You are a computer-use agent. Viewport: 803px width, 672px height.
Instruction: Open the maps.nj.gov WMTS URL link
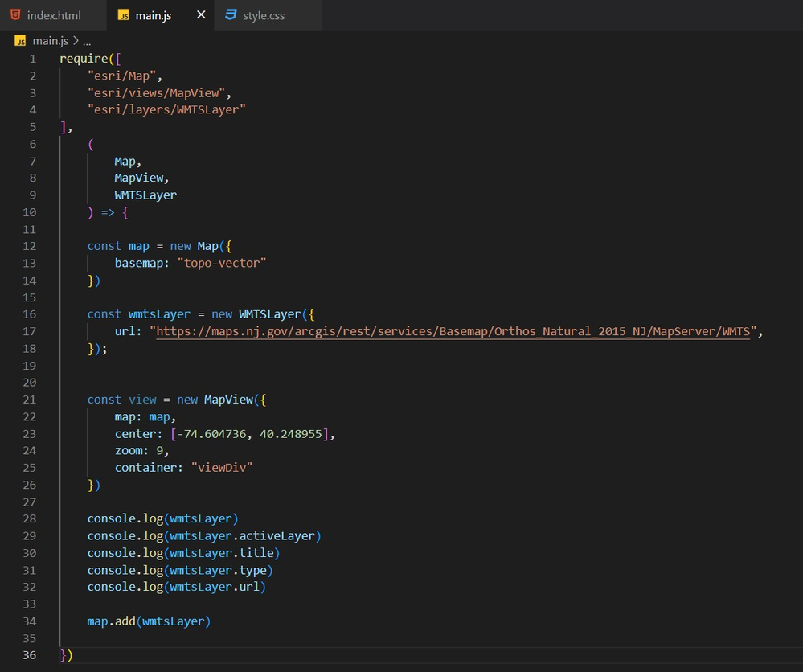(453, 331)
